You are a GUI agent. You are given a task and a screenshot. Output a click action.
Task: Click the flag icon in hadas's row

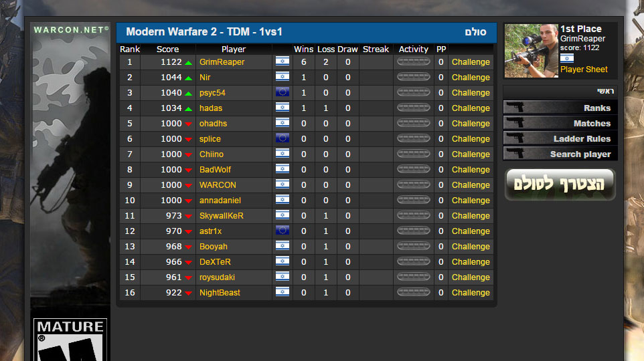(x=282, y=108)
